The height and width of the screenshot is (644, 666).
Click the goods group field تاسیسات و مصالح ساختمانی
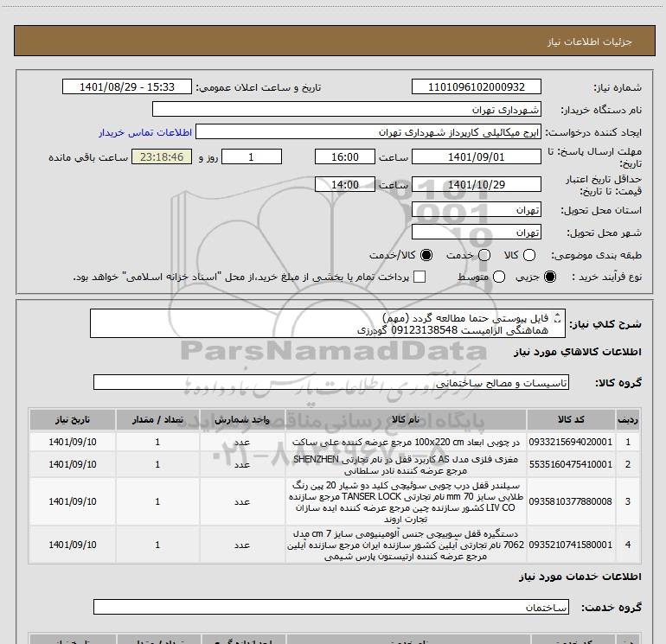pyautogui.click(x=331, y=382)
